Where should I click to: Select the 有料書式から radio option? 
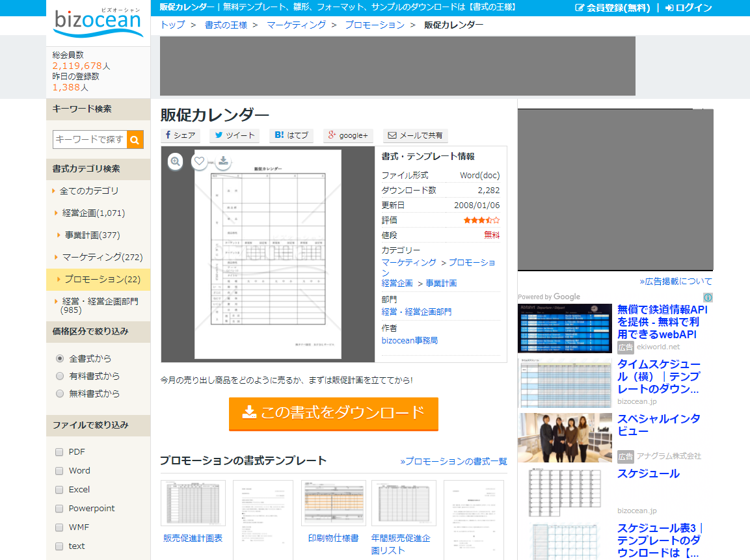click(60, 376)
